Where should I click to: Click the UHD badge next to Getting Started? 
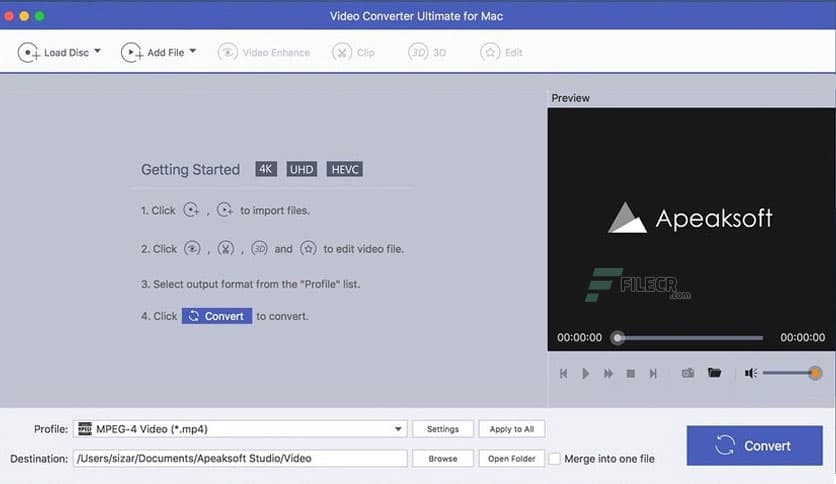pyautogui.click(x=301, y=169)
